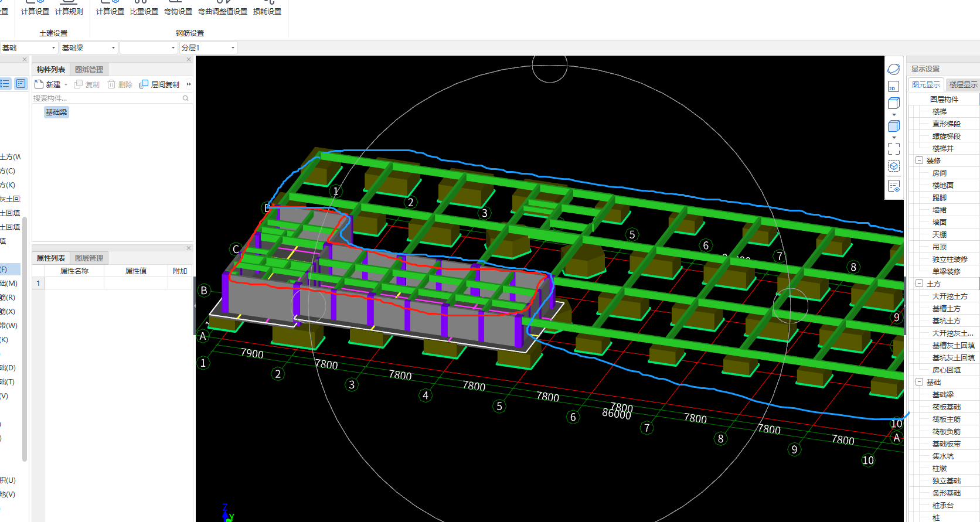Select 楼地面 in display tree
Screen dimensions: 980x522
click(x=943, y=185)
